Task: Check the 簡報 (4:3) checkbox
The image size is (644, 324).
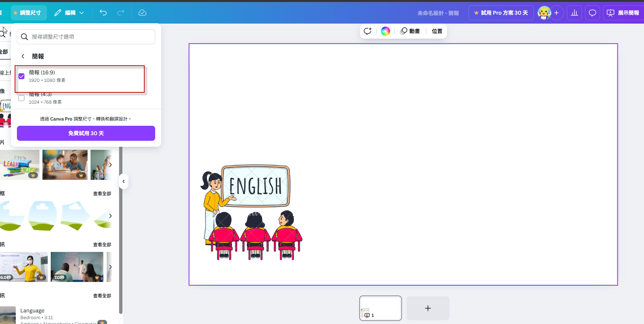Action: pyautogui.click(x=22, y=98)
